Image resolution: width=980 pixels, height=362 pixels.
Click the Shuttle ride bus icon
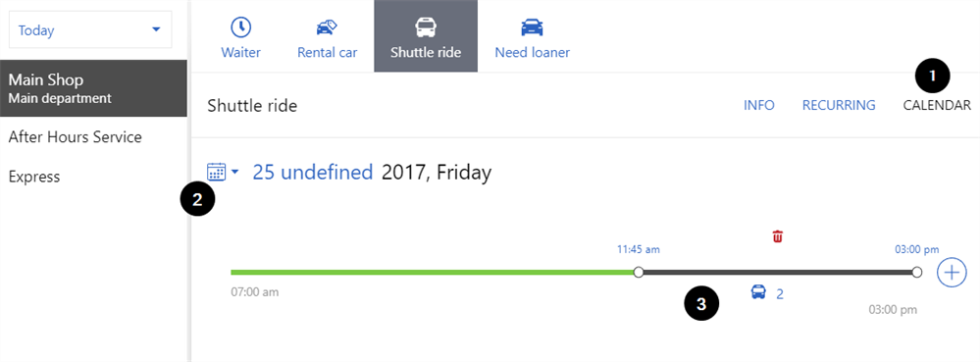[x=426, y=27]
